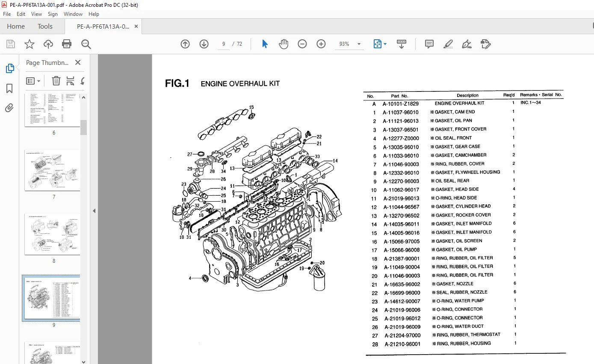Click the current page number field

pos(224,44)
